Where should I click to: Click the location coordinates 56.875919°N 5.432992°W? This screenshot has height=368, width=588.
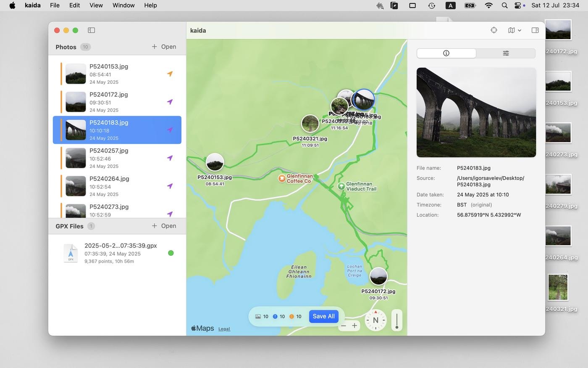489,215
